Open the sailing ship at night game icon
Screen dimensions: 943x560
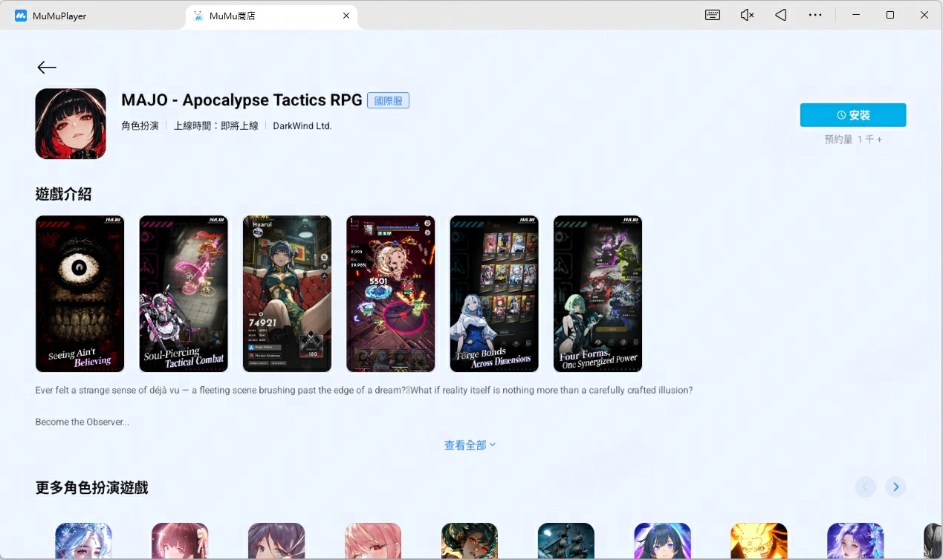point(566,541)
